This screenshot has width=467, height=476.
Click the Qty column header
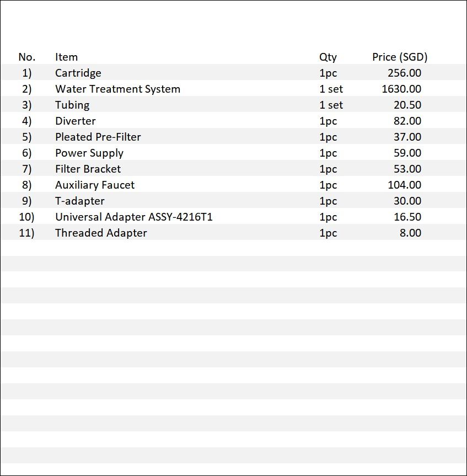328,57
